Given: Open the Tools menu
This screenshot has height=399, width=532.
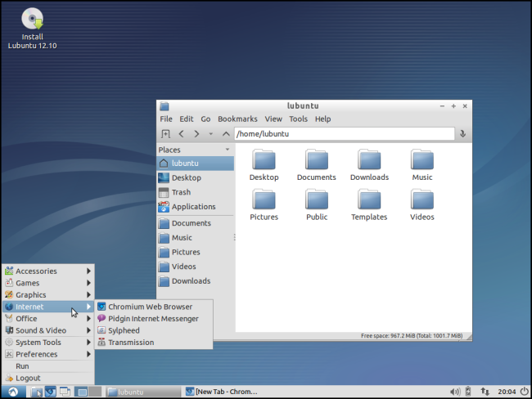Looking at the screenshot, I should coord(298,119).
